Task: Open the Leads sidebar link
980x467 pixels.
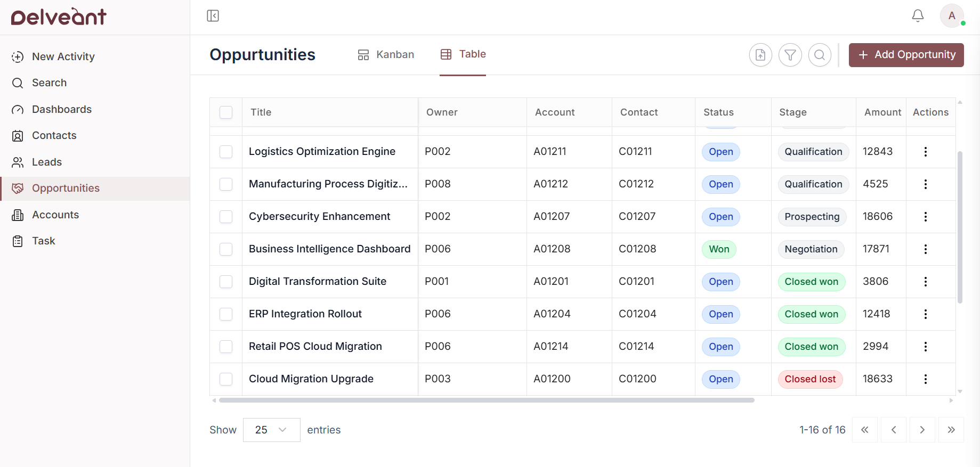Action: (x=47, y=162)
